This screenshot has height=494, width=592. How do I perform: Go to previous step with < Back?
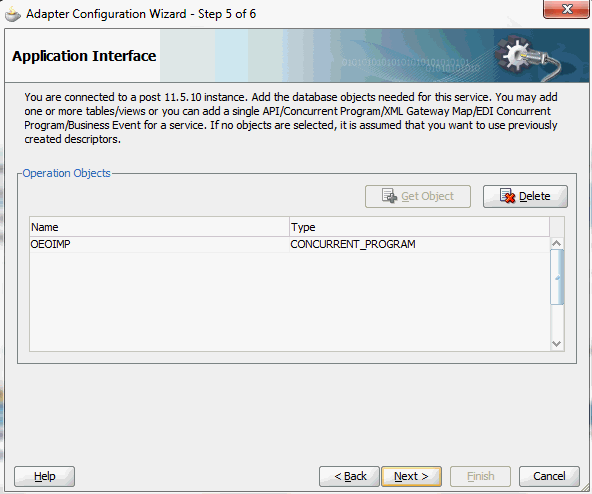coord(349,476)
